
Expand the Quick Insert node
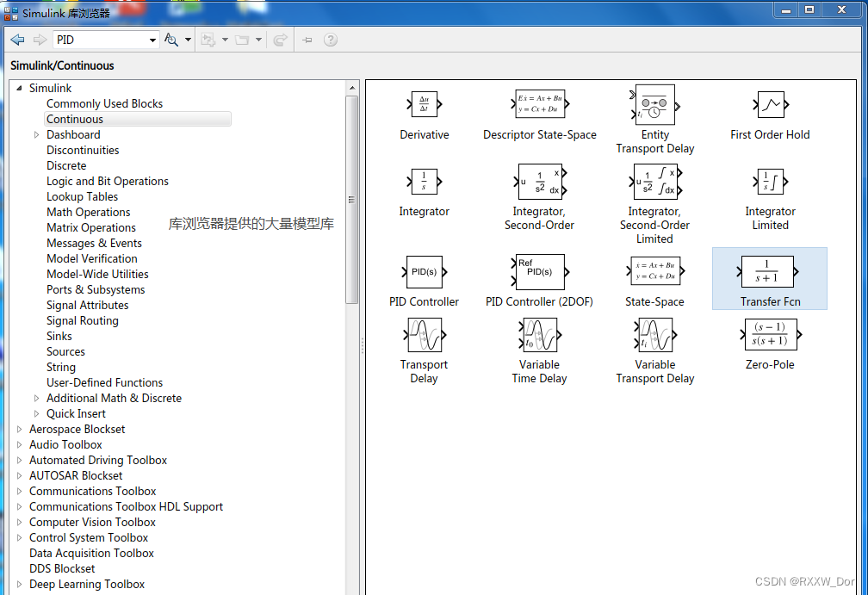36,413
